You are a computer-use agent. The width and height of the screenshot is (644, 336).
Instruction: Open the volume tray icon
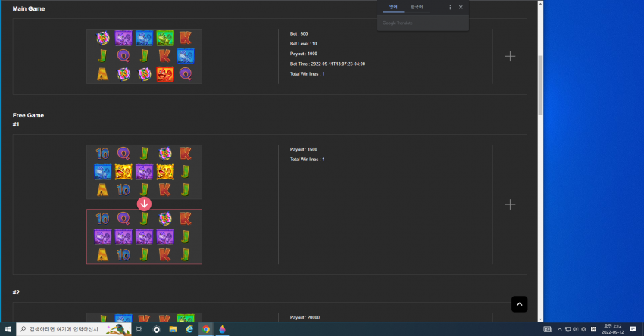point(575,329)
